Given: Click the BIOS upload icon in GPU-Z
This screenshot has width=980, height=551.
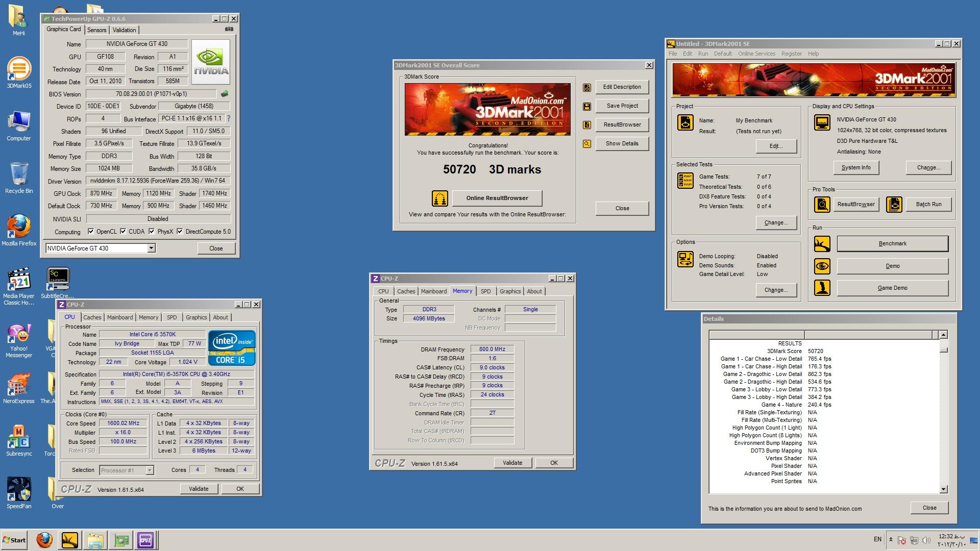Looking at the screenshot, I should 225,94.
